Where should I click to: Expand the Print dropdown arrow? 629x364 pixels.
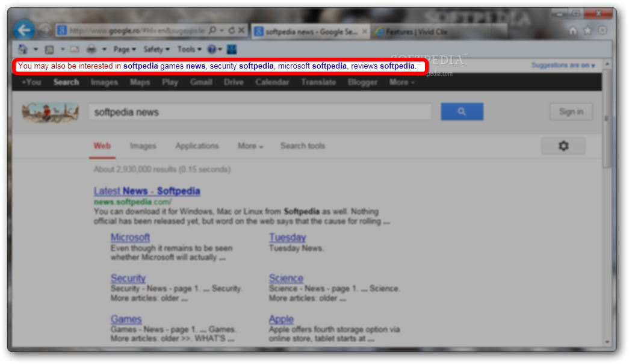(x=104, y=49)
